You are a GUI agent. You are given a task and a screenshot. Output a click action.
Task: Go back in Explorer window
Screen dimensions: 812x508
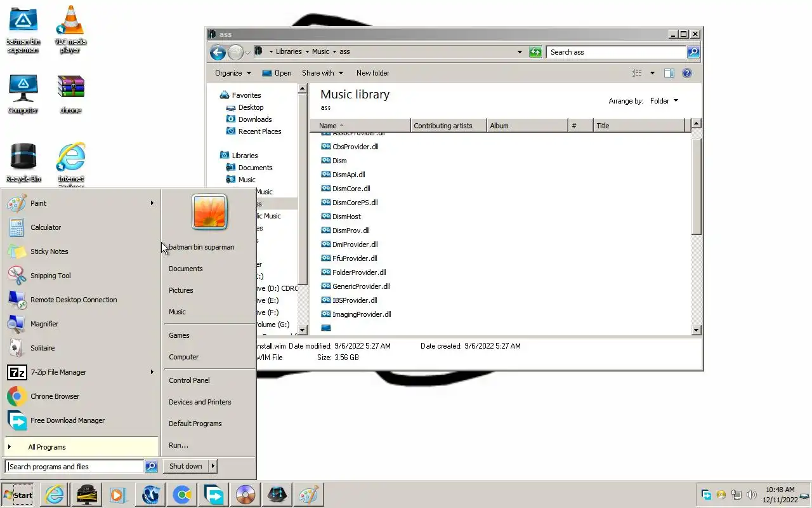click(x=218, y=52)
